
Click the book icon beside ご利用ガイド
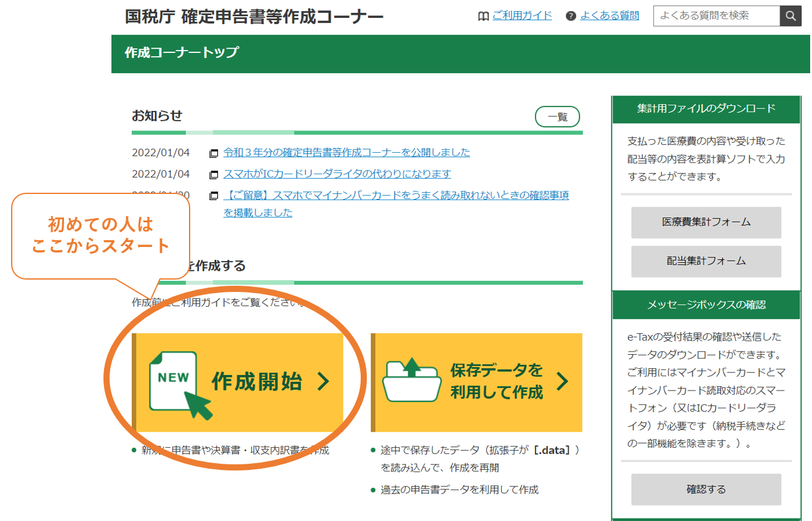click(483, 16)
